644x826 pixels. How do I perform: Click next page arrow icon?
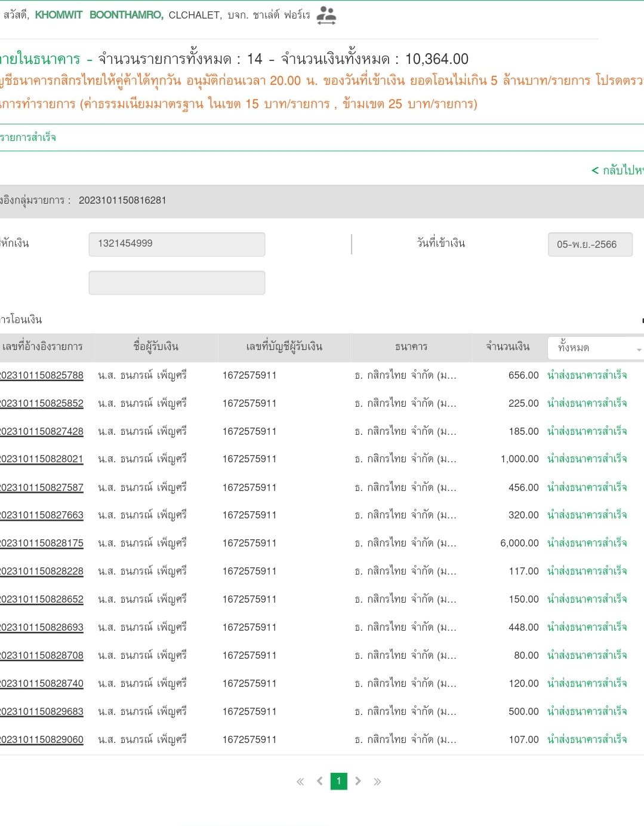[x=358, y=781]
